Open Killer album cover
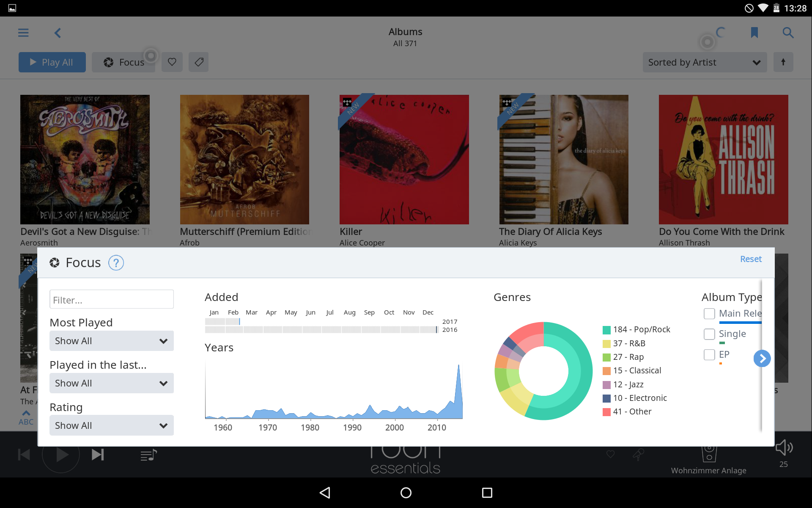Image resolution: width=812 pixels, height=508 pixels. click(404, 160)
